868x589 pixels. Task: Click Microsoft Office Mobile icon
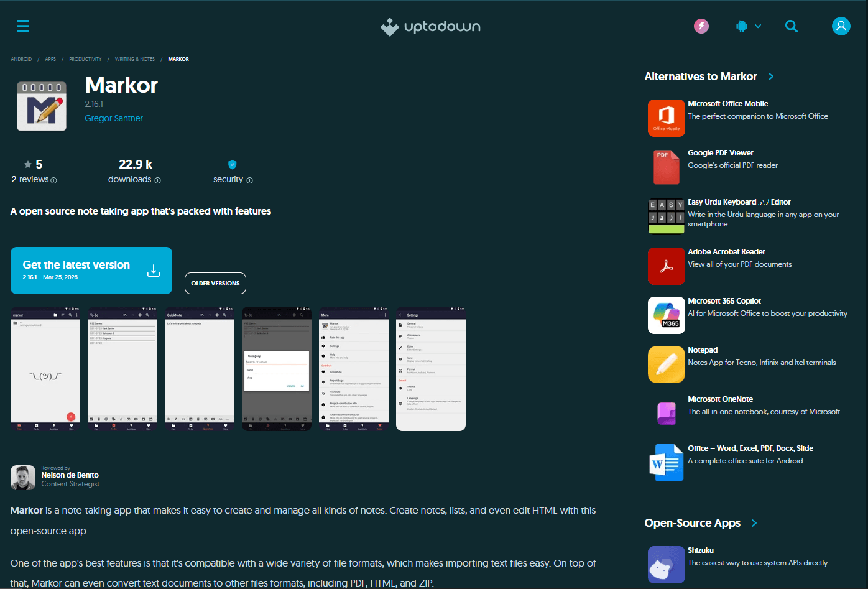tap(667, 118)
